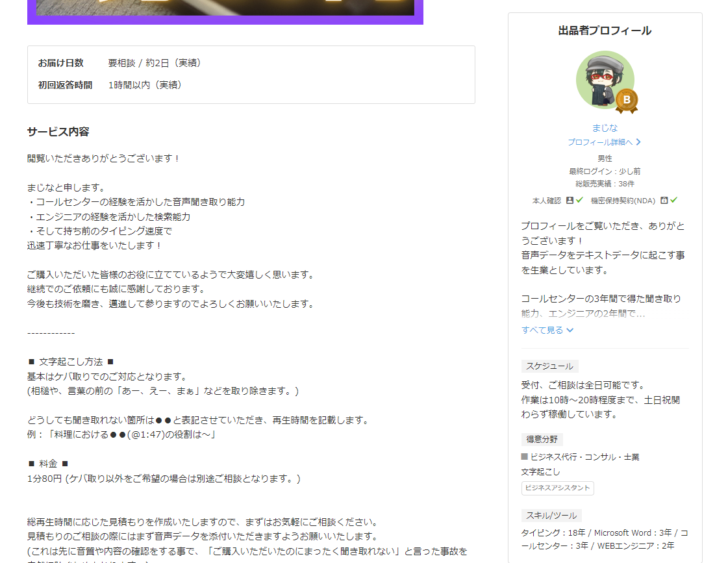The width and height of the screenshot is (728, 563).
Task: Open seller avatar image of まじな
Action: click(605, 80)
